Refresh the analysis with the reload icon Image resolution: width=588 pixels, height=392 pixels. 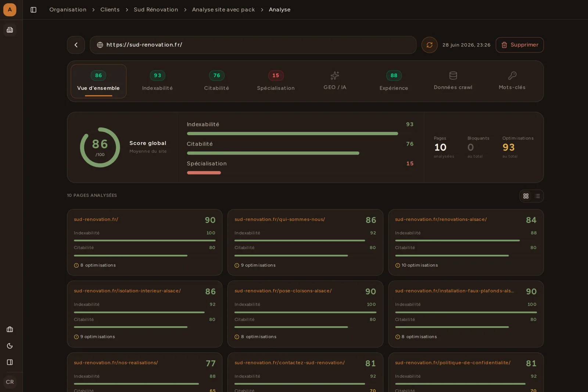coord(429,45)
